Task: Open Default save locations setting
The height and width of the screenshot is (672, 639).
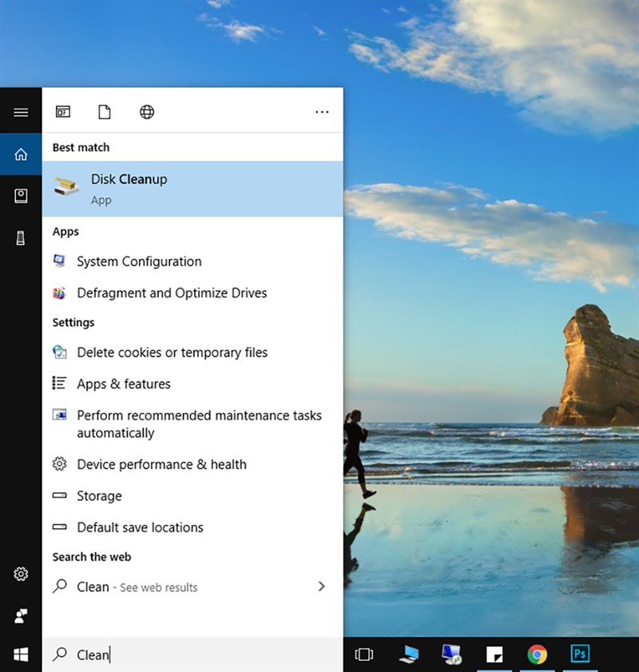Action: click(192, 527)
